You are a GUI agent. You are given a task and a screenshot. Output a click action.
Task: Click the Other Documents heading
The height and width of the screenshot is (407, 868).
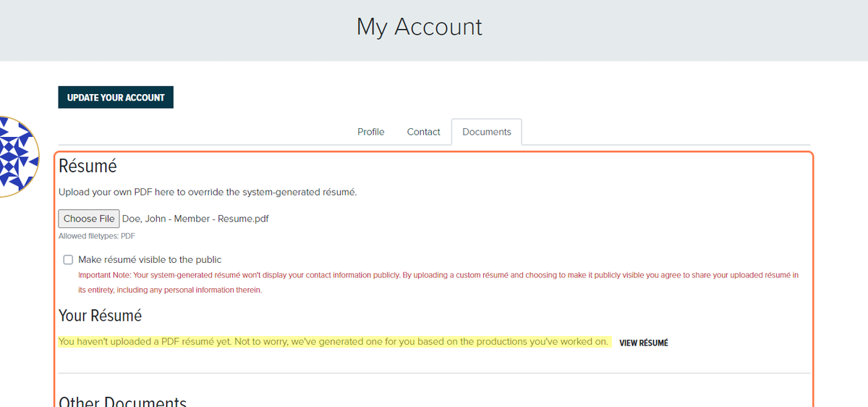122,401
